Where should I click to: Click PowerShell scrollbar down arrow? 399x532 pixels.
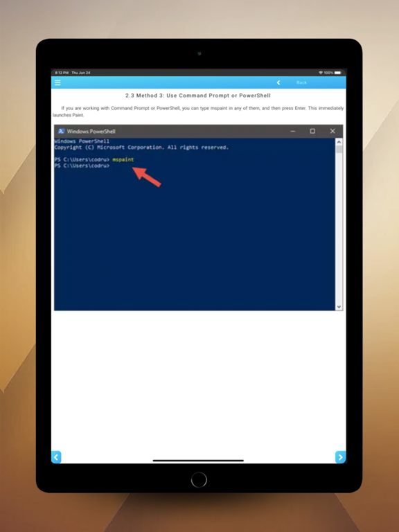[x=339, y=307]
